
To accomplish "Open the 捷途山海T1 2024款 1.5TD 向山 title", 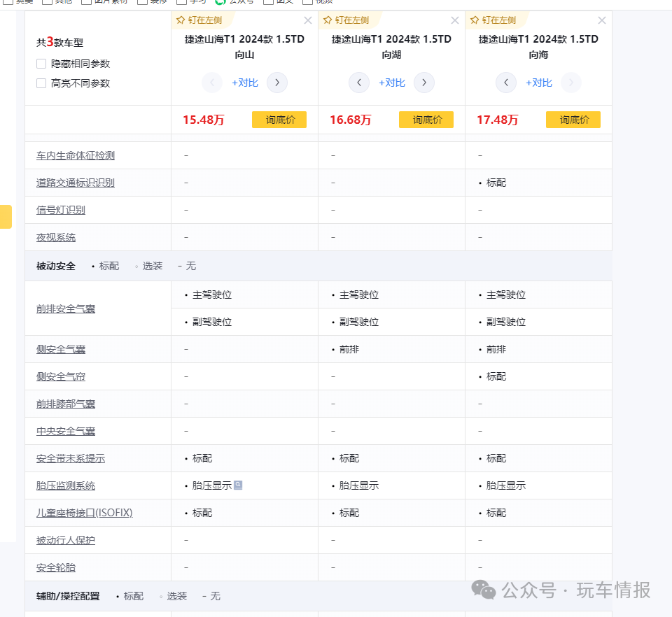I will click(245, 47).
